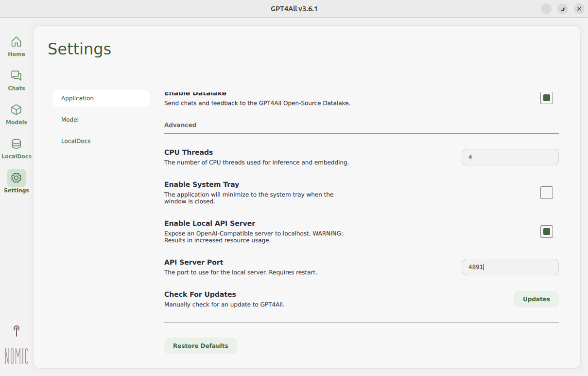Click the Restore Defaults button
588x376 pixels.
point(200,345)
